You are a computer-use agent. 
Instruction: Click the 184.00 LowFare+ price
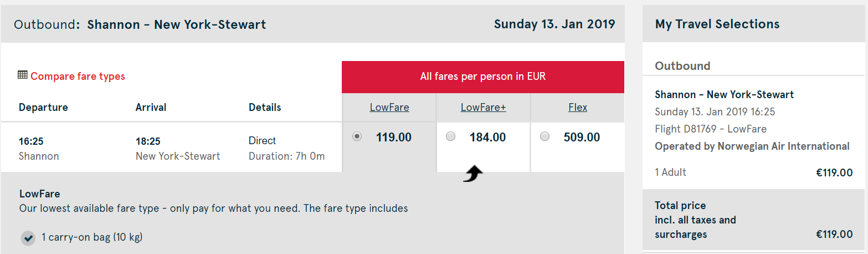coord(488,138)
